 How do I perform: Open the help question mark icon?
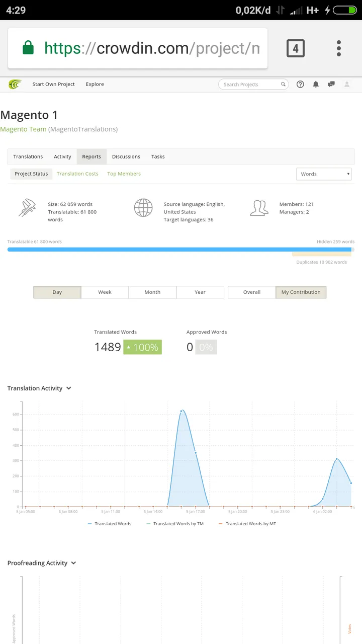point(300,85)
